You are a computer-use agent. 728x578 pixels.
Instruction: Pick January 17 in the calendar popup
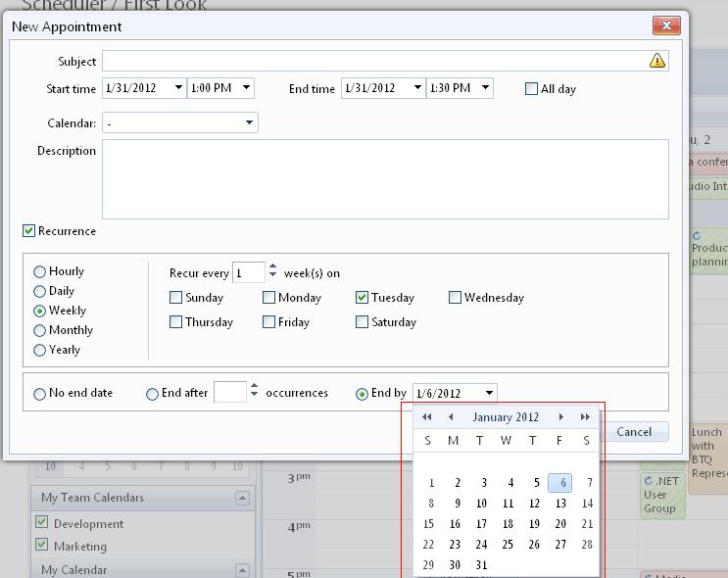pos(481,524)
